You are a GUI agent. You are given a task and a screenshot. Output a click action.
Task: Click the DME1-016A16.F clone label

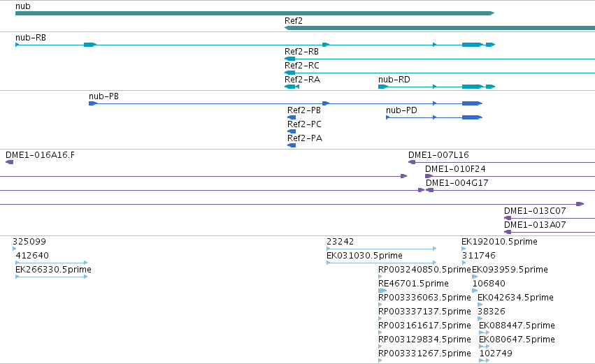click(x=40, y=155)
